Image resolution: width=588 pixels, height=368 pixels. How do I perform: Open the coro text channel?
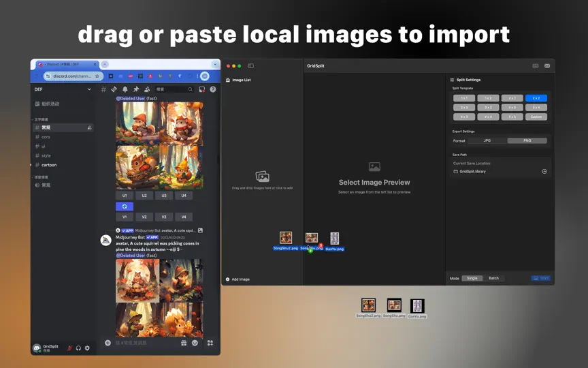[63, 137]
